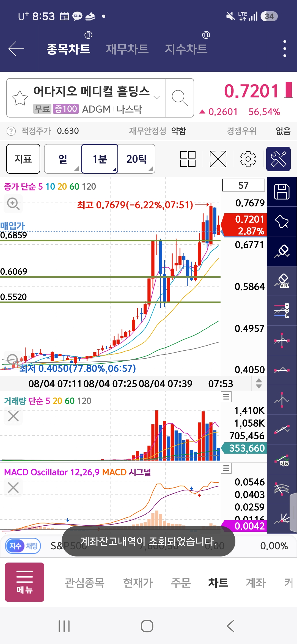Select automatic trend line tool
The width and height of the screenshot is (297, 644).
282,459
